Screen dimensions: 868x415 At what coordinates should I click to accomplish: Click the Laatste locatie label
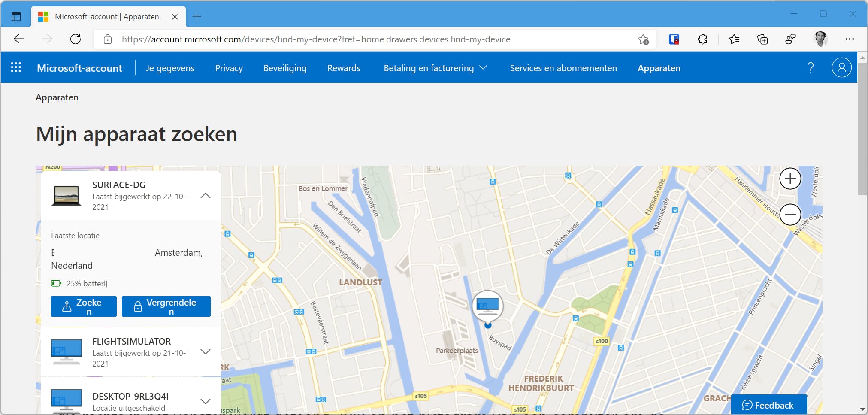pos(75,236)
